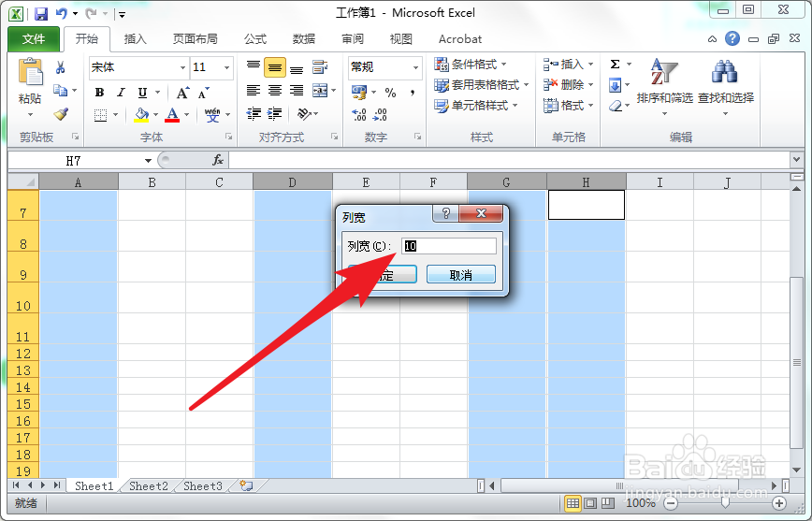Decrease decimal places
Screen dimensions: 812x521
click(380, 114)
